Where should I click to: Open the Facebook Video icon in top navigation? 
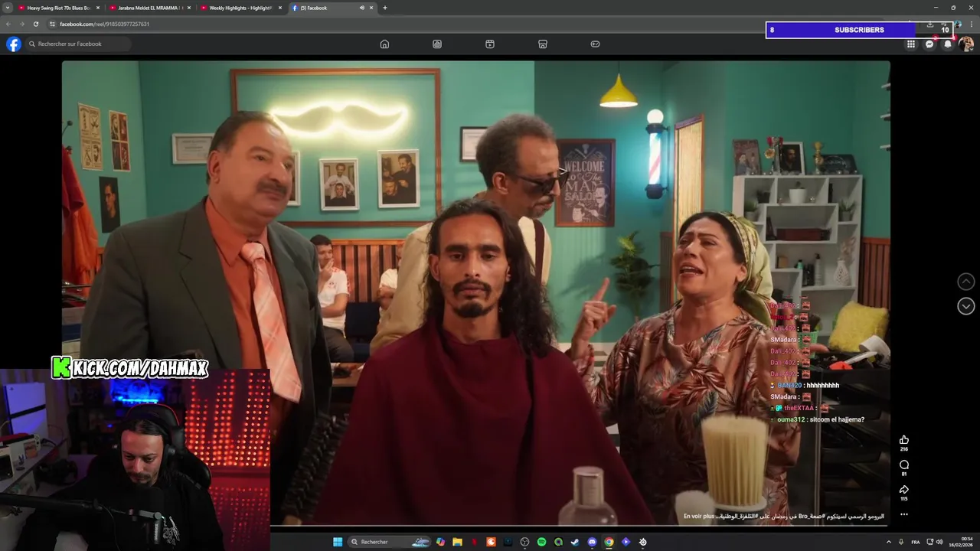click(490, 44)
